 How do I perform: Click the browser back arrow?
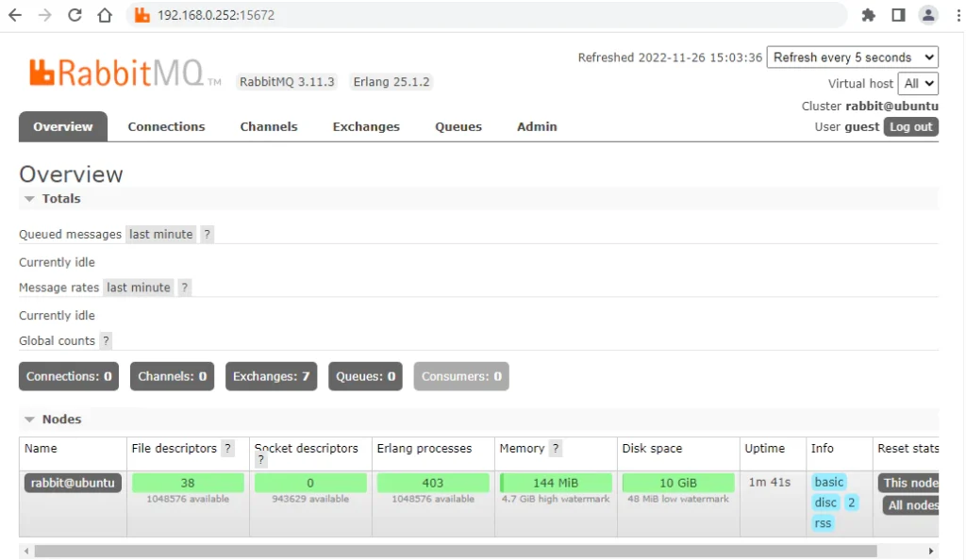(15, 15)
